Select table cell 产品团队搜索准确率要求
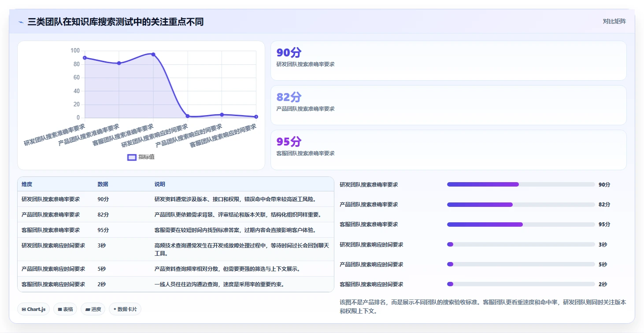The height and width of the screenshot is (333, 644). tap(51, 215)
